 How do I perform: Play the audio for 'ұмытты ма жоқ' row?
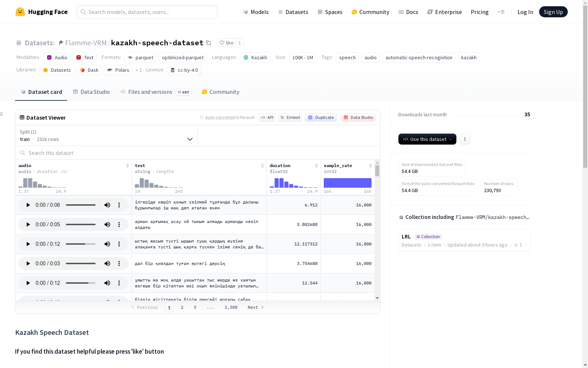pyautogui.click(x=28, y=283)
